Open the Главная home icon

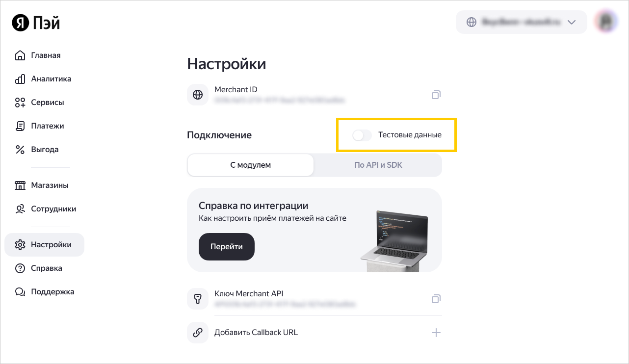20,55
